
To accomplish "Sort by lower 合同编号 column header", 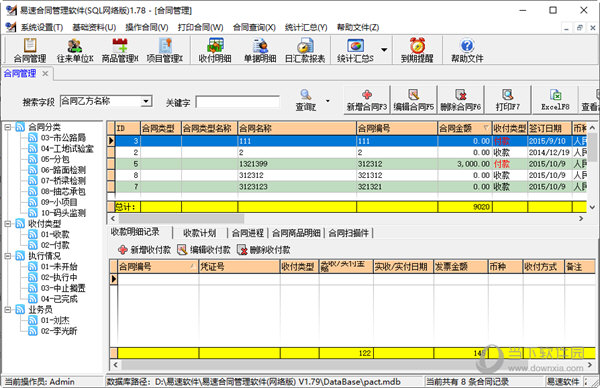I will click(x=158, y=267).
